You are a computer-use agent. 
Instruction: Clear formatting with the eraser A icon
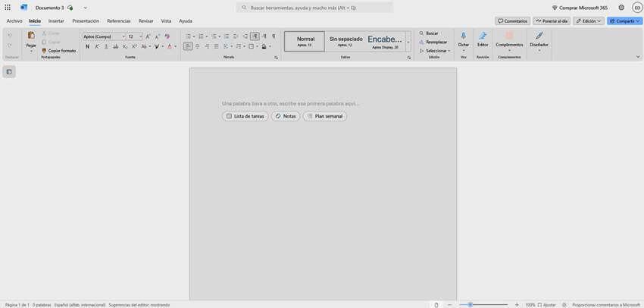167,36
